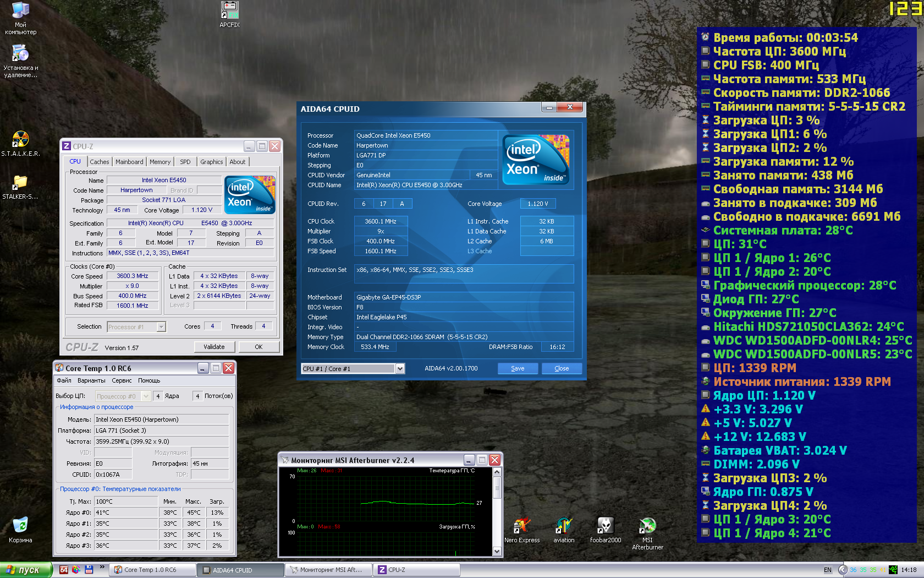Open the About tab in CPU-Z
Viewport: 924px width, 578px height.
(238, 162)
